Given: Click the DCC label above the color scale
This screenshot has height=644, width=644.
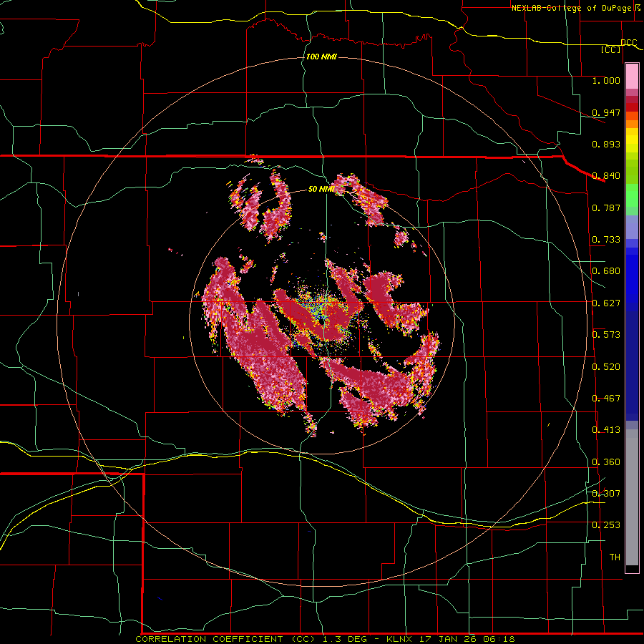Looking at the screenshot, I should (629, 42).
